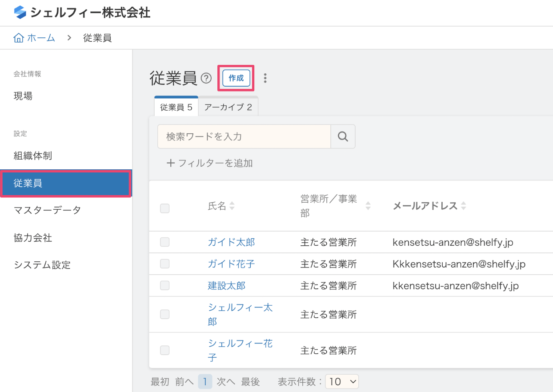Click the plus icon to add filter
553x392 pixels.
pyautogui.click(x=170, y=163)
